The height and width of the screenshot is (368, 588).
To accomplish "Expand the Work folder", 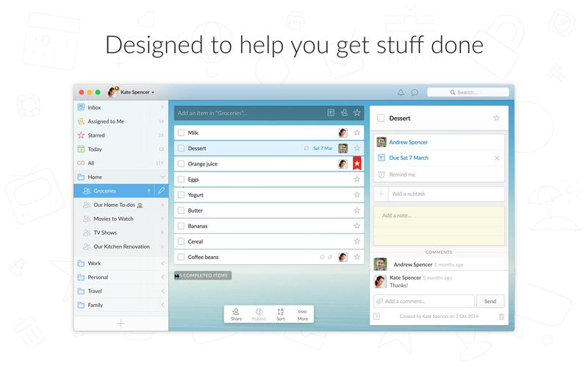I will 162,263.
